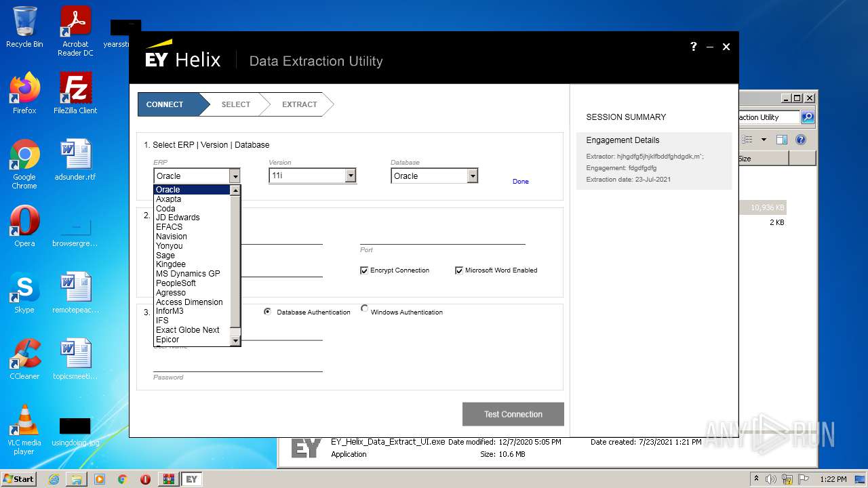The image size is (868, 488).
Task: Toggle Microsoft Word Enabled checkbox
Action: pyautogui.click(x=459, y=270)
